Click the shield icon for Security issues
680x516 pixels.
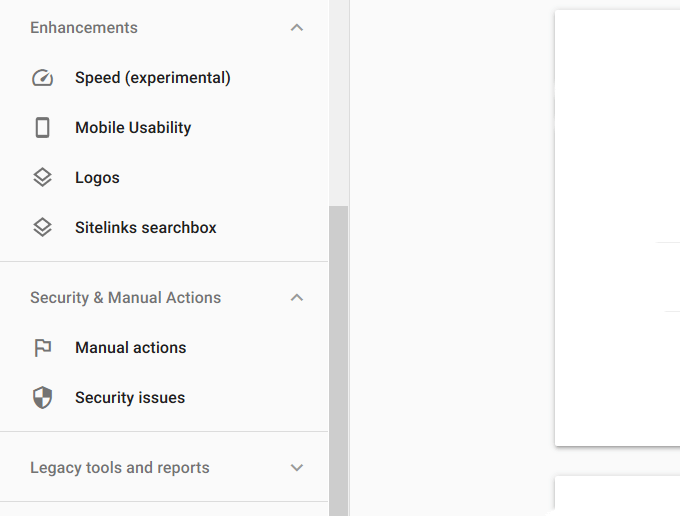pyautogui.click(x=42, y=398)
